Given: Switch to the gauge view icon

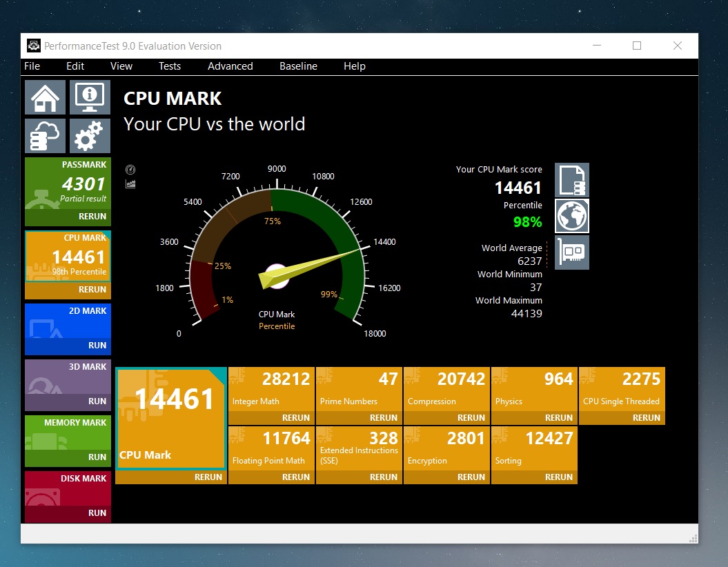Looking at the screenshot, I should click(130, 170).
